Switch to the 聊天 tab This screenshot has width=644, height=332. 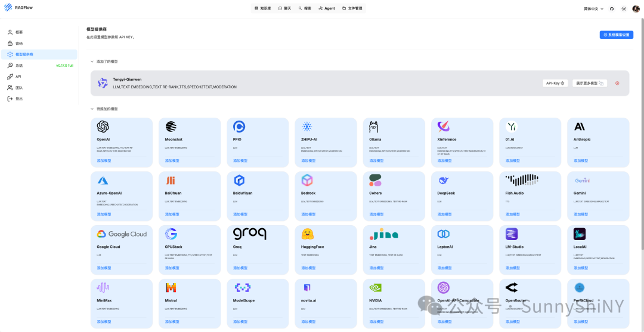pos(284,8)
